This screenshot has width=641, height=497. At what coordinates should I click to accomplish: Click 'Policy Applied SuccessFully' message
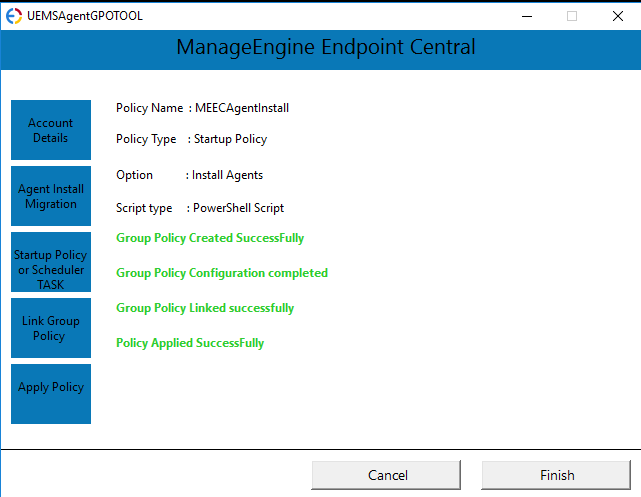190,343
